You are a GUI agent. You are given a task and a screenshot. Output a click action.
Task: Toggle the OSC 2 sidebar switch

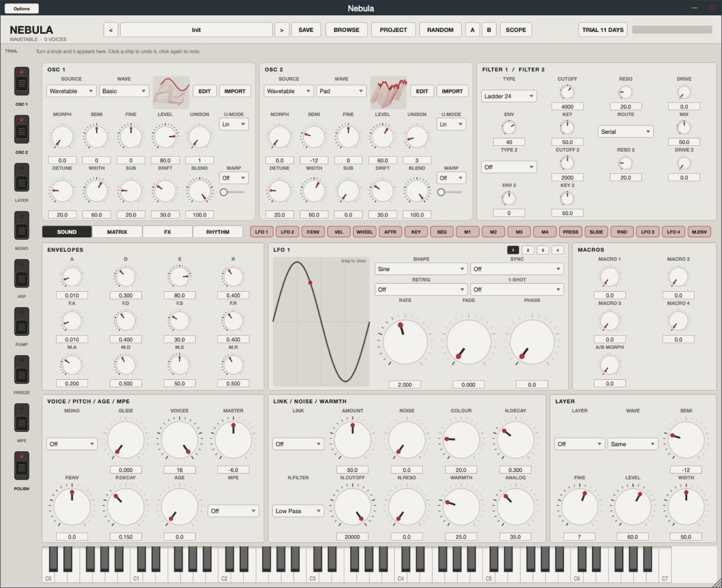22,130
